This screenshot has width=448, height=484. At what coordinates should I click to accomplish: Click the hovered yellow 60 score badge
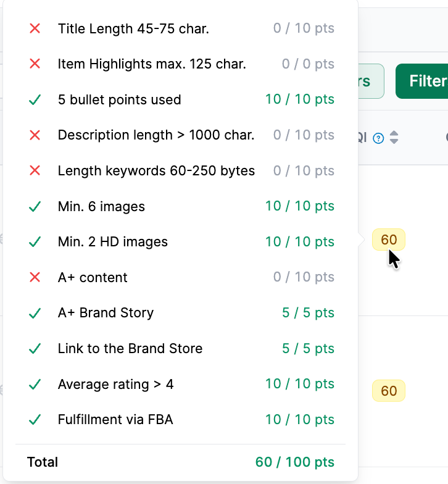tap(389, 240)
